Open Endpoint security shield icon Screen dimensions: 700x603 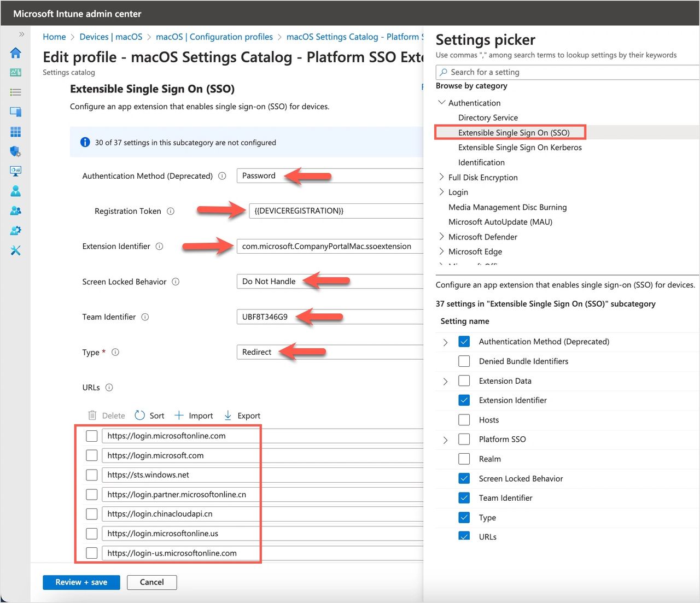pos(15,151)
